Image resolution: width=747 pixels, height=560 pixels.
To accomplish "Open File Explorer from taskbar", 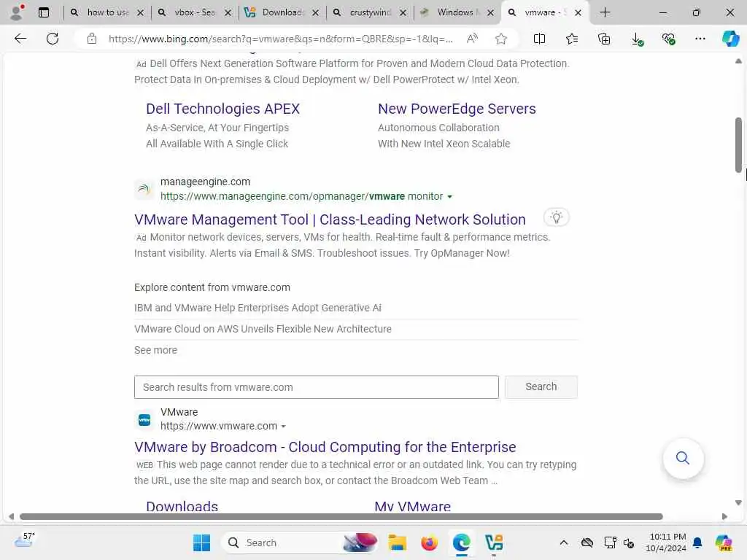I will coord(397,542).
